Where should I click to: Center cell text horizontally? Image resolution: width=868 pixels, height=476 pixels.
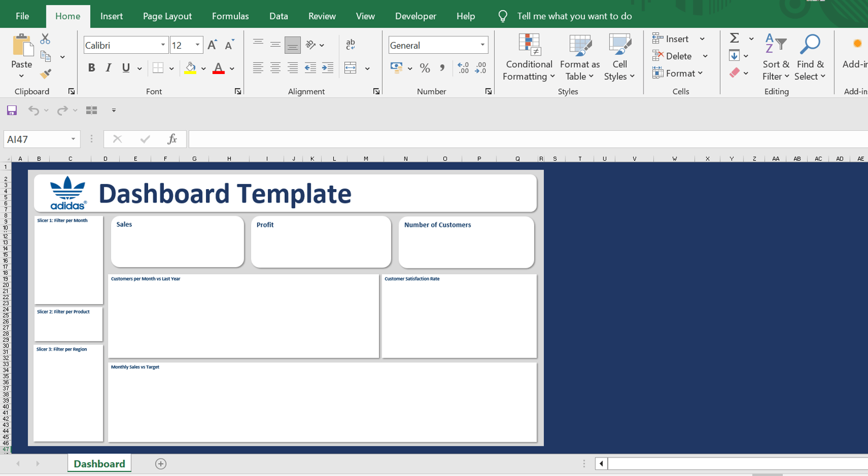[x=275, y=68]
